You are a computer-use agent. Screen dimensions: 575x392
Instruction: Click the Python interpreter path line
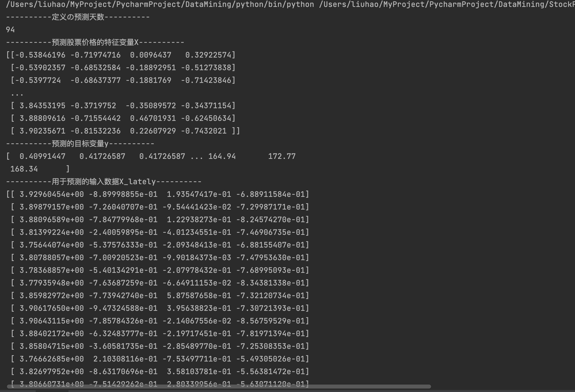[290, 4]
